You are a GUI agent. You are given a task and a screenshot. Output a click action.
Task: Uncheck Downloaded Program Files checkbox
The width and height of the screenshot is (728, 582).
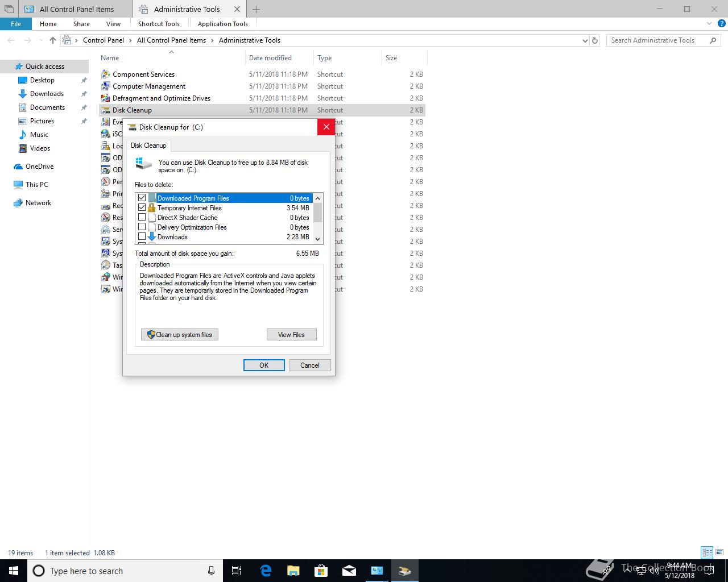coord(142,198)
